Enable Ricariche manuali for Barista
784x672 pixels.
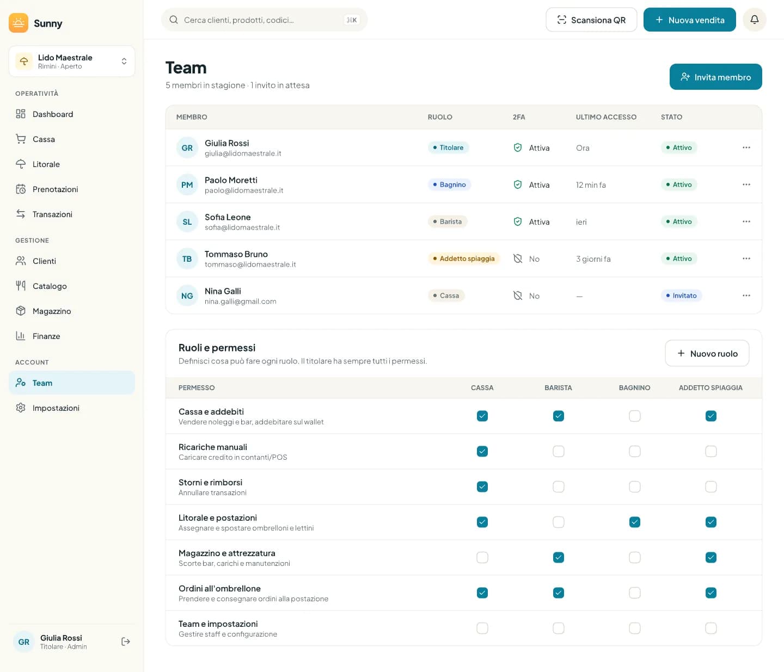(x=559, y=451)
